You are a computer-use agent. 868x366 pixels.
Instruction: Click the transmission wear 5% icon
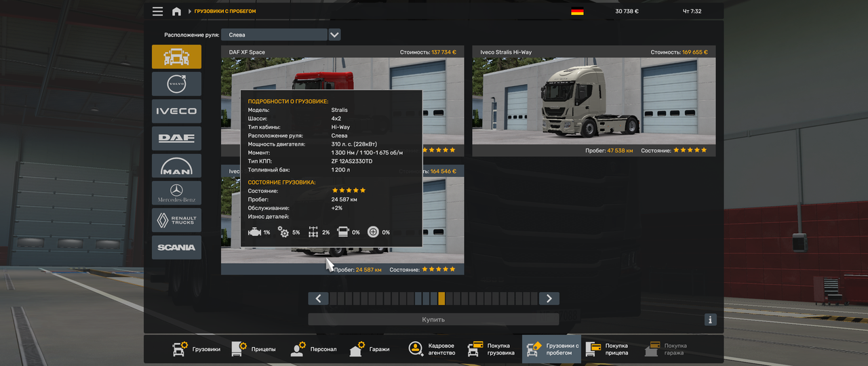point(283,232)
